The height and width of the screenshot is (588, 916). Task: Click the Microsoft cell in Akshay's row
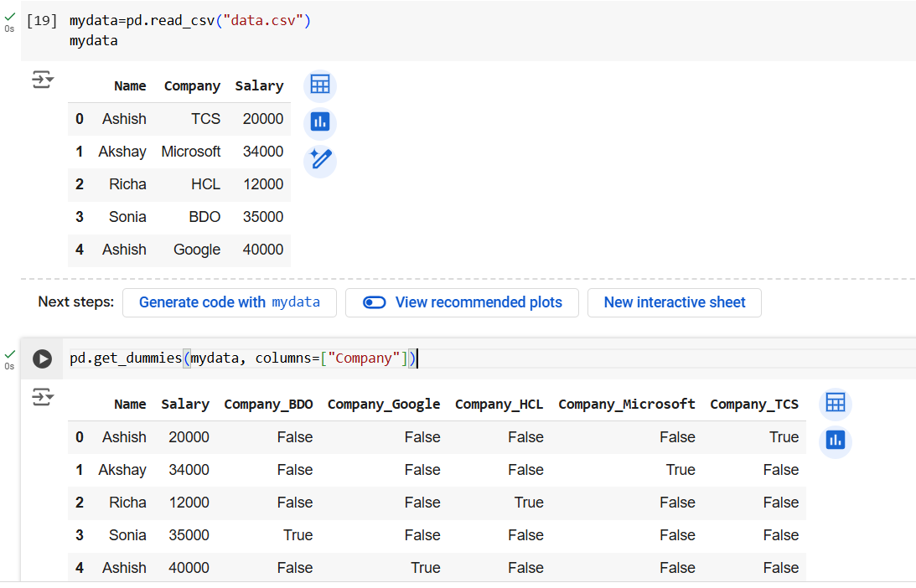pos(191,152)
